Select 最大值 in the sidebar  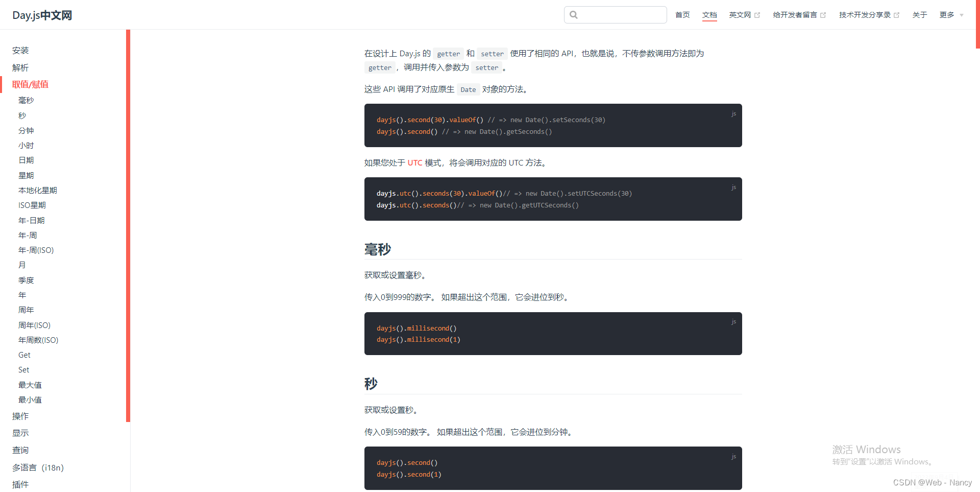pos(30,385)
